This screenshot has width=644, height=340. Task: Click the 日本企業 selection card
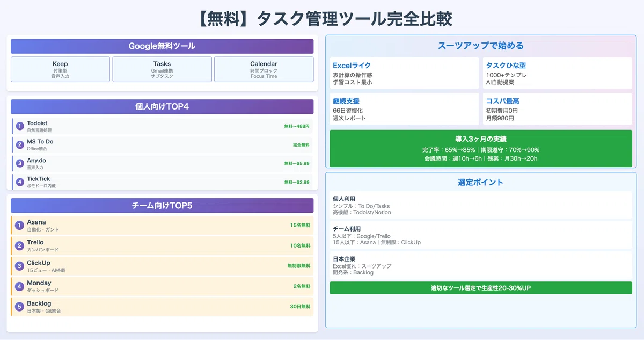[481, 265]
